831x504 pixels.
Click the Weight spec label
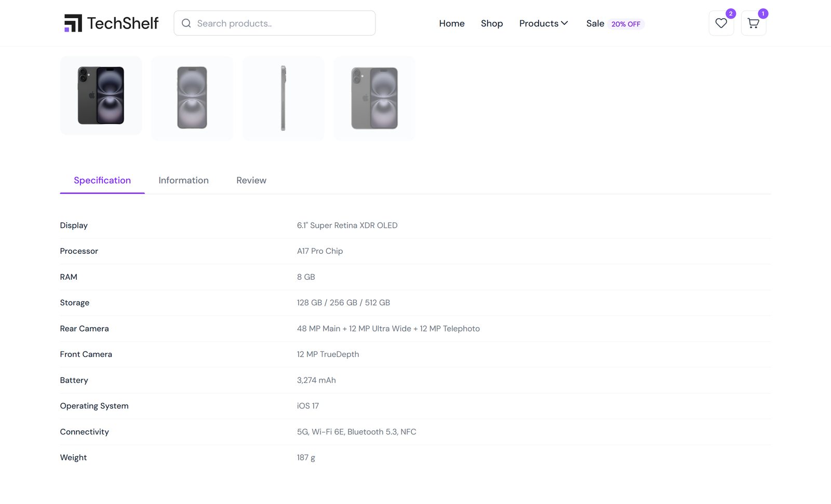[73, 458]
